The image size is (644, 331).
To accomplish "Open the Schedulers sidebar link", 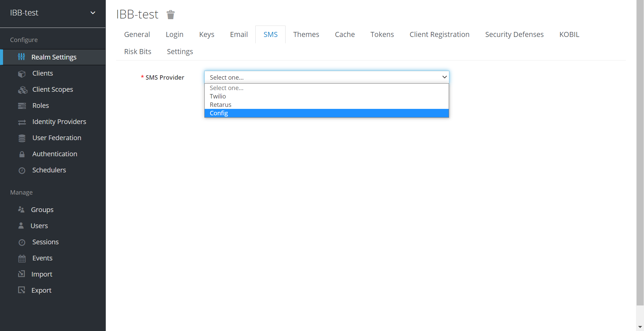I will (x=49, y=170).
